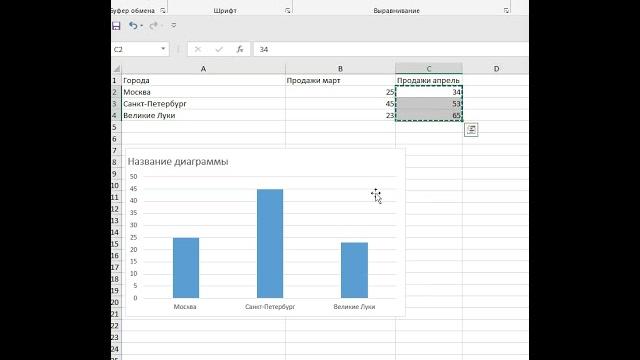640x360 pixels.
Task: Click the Москва axis label in chart
Action: [x=185, y=307]
